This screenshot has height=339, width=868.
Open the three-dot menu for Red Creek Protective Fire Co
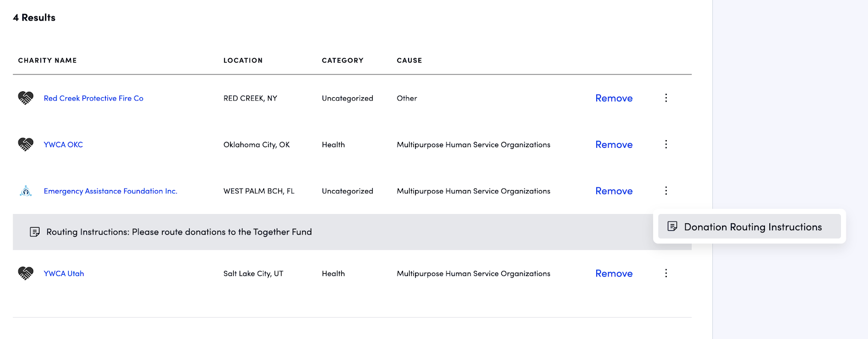pos(666,98)
